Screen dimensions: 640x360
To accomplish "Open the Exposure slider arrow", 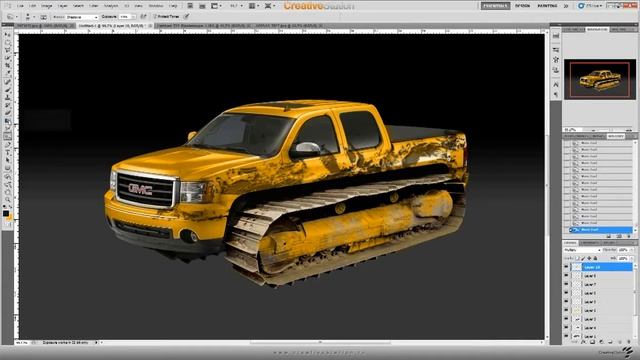I will coord(133,17).
